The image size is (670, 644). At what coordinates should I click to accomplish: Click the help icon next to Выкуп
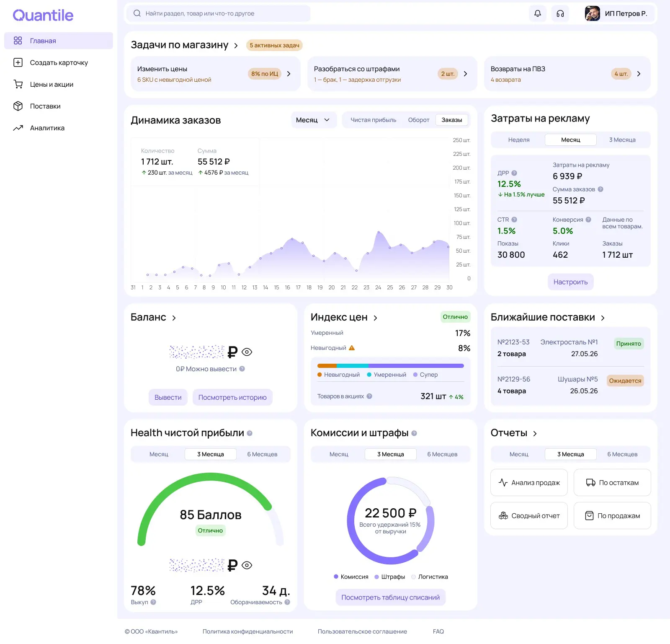[153, 602]
